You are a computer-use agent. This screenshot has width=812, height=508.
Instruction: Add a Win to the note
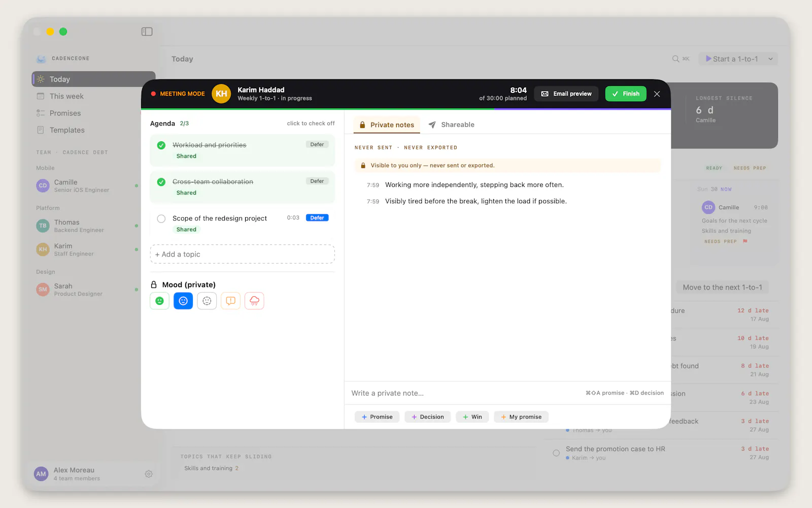click(472, 417)
